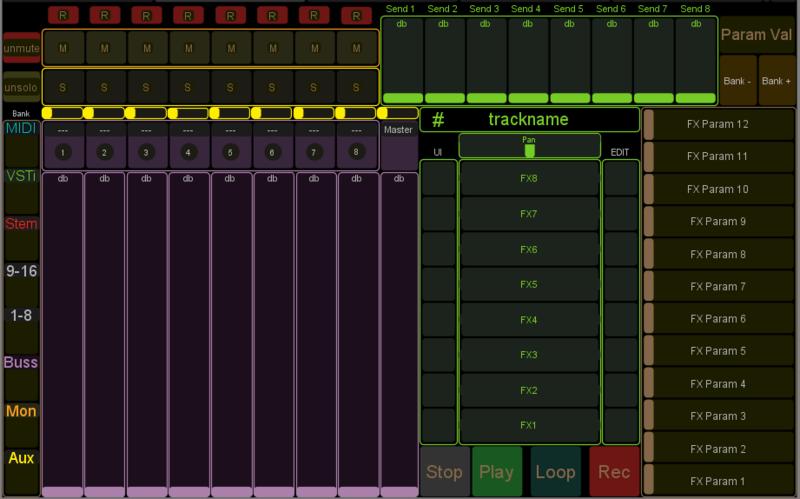Select the FX4 slot
The height and width of the screenshot is (499, 800).
pos(529,320)
